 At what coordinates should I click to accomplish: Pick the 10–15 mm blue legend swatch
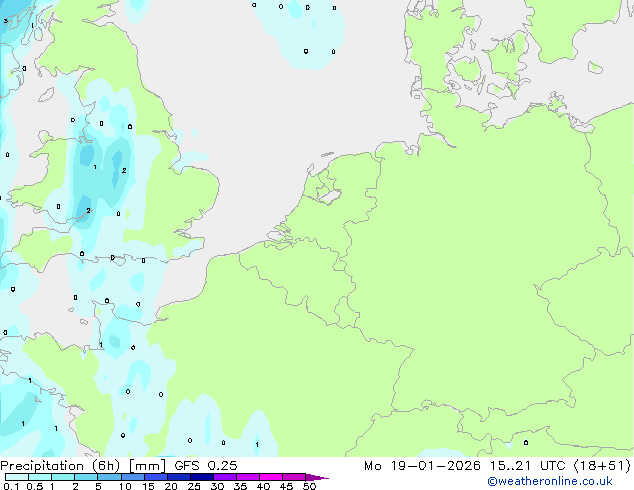tap(132, 477)
